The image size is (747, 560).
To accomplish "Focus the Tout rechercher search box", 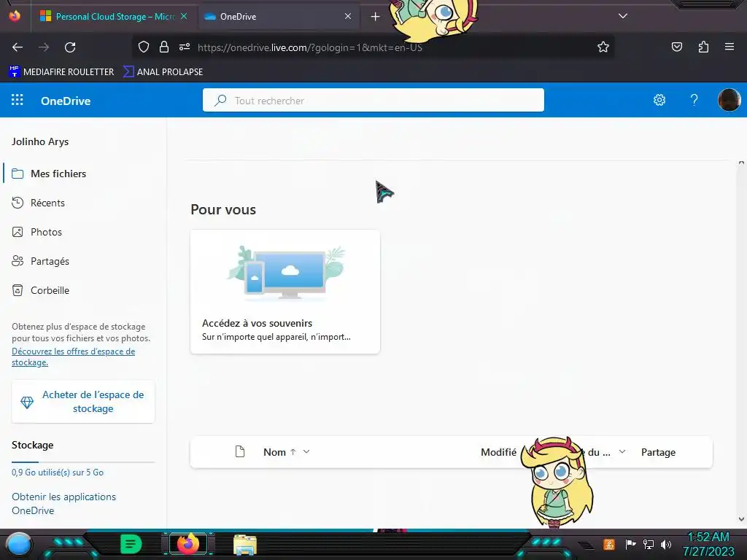I will coord(373,100).
